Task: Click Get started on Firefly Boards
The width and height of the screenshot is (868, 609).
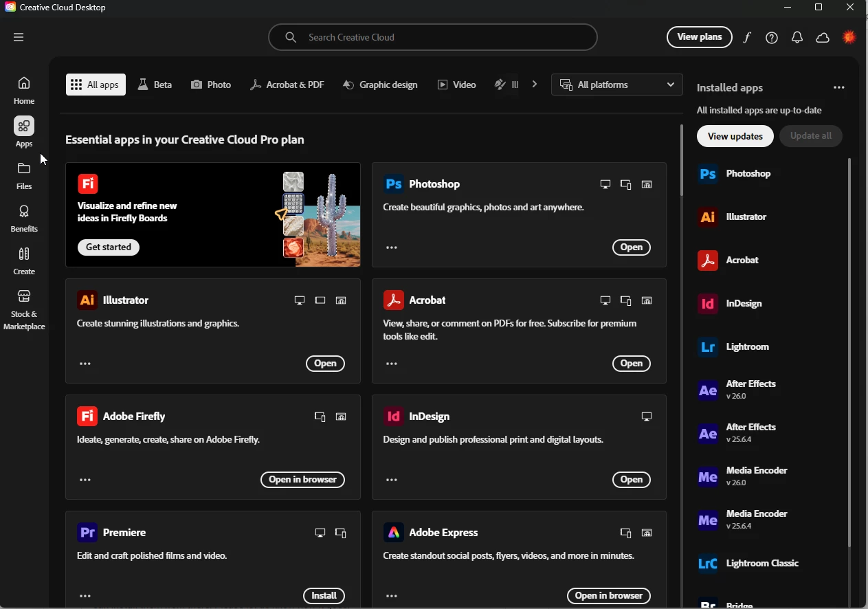Action: click(109, 247)
